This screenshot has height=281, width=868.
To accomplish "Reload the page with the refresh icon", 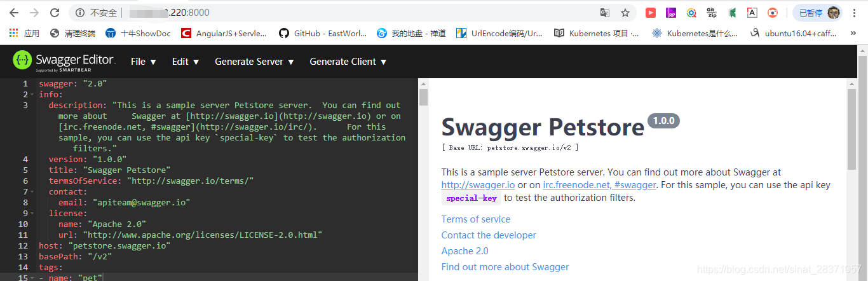I will coord(55,13).
